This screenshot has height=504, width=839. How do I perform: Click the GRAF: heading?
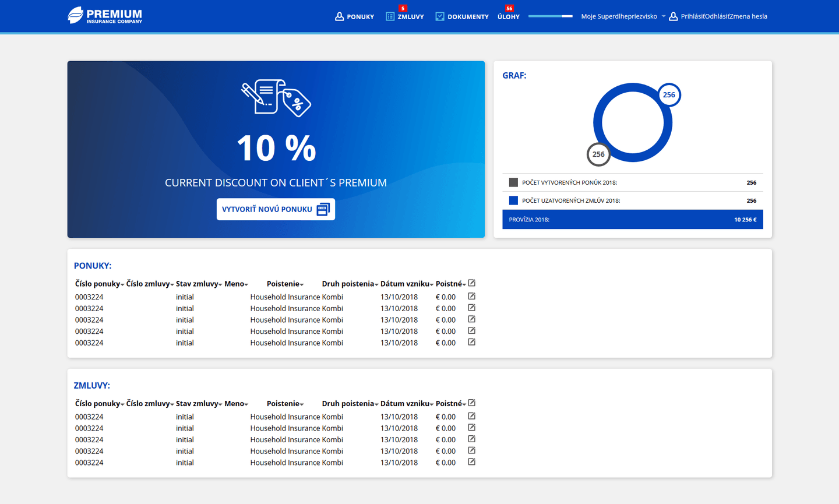click(514, 76)
